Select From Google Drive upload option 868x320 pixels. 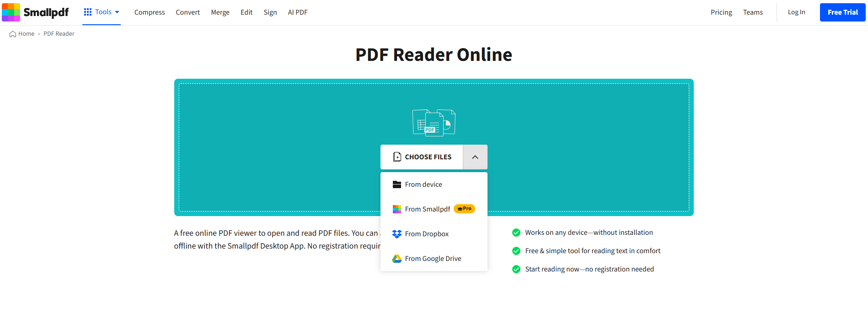[434, 259]
